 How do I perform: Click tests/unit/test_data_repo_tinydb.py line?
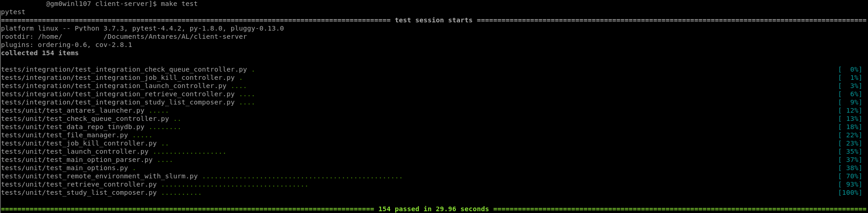(x=91, y=127)
